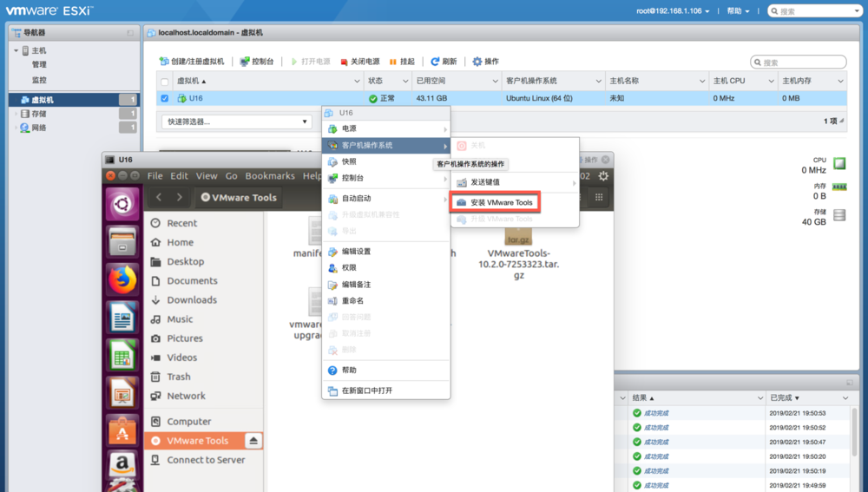Click Help (帮助) in the context menu

click(386, 371)
